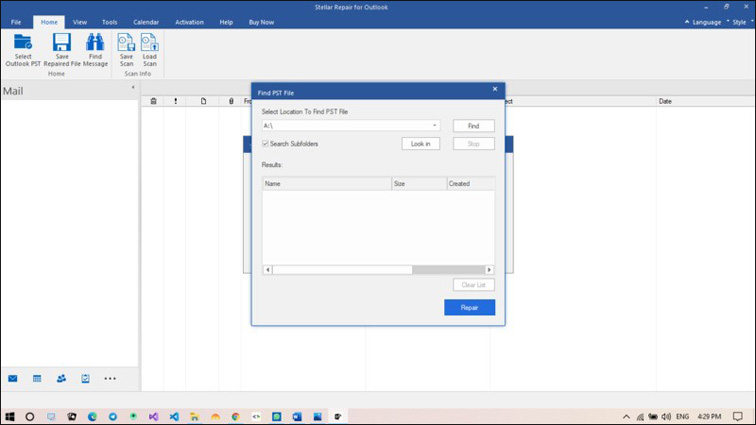Image resolution: width=756 pixels, height=425 pixels.
Task: Open notification center in taskbar
Action: [x=738, y=416]
